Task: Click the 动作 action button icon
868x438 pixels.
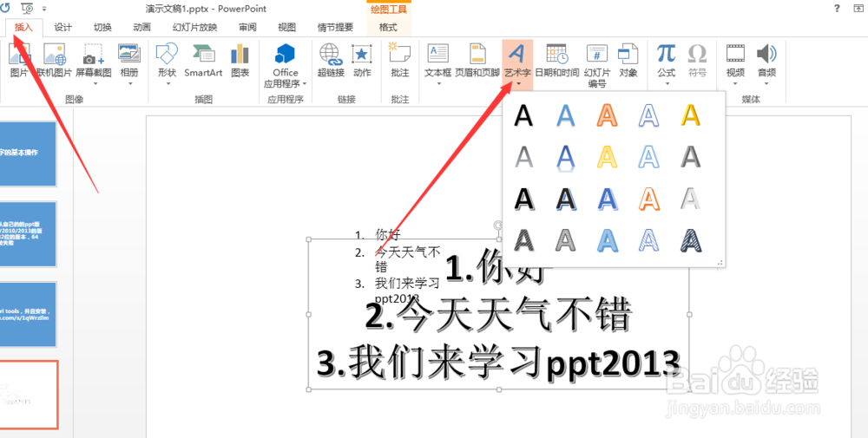Action: [x=362, y=54]
